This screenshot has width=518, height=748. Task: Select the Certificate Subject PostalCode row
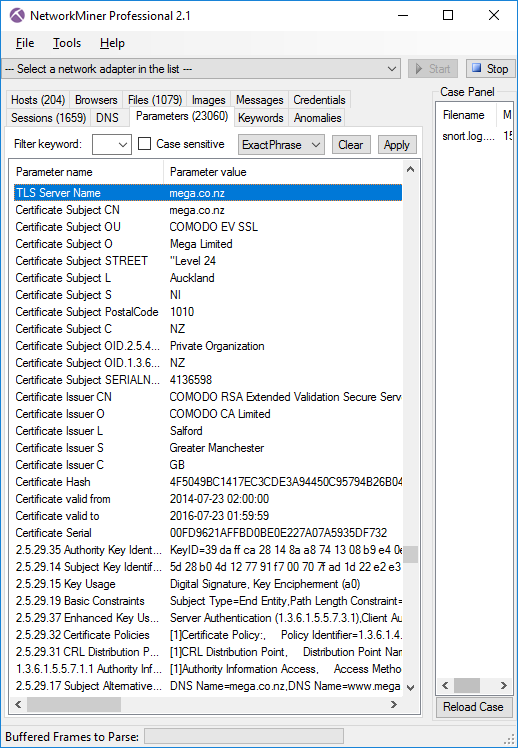pyautogui.click(x=208, y=312)
